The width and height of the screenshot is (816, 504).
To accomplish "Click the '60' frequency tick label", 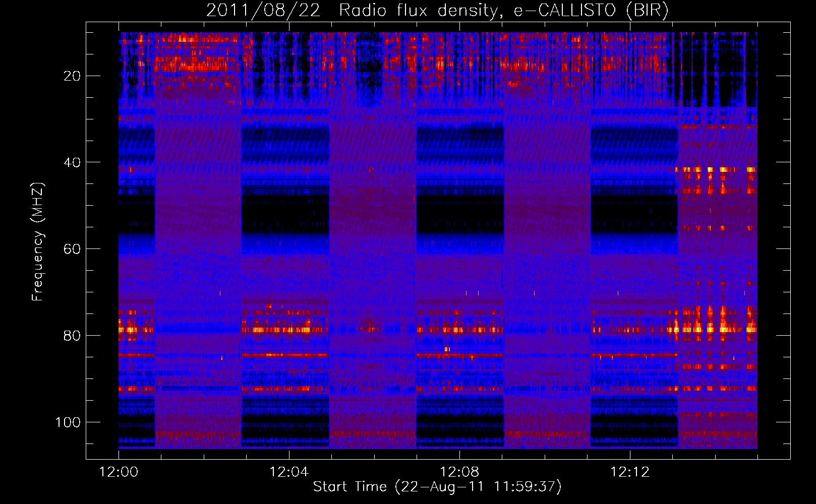I will point(72,249).
